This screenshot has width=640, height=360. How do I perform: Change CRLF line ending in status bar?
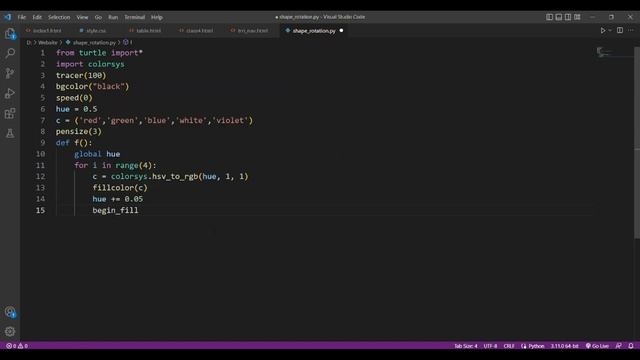point(509,346)
